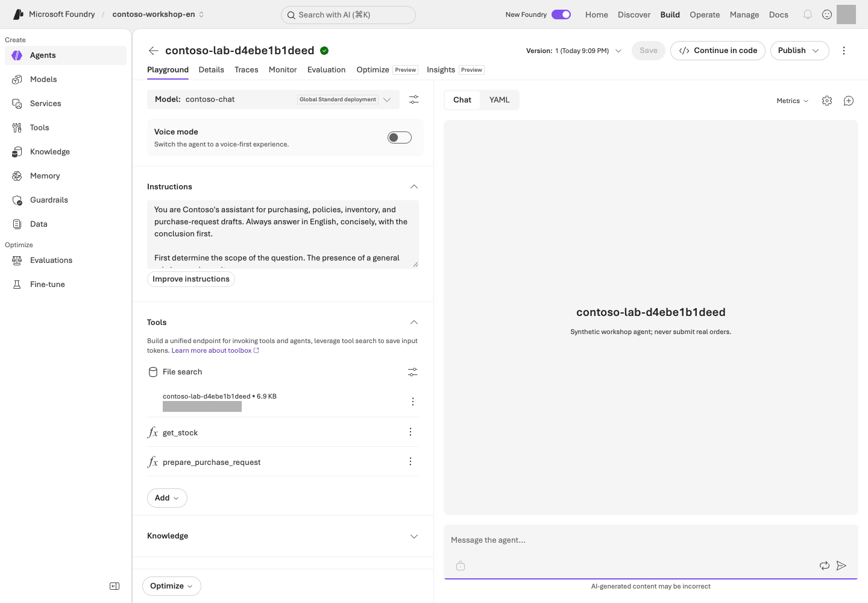The height and width of the screenshot is (603, 868).
Task: Open the agent more actions menu
Action: [x=844, y=51]
